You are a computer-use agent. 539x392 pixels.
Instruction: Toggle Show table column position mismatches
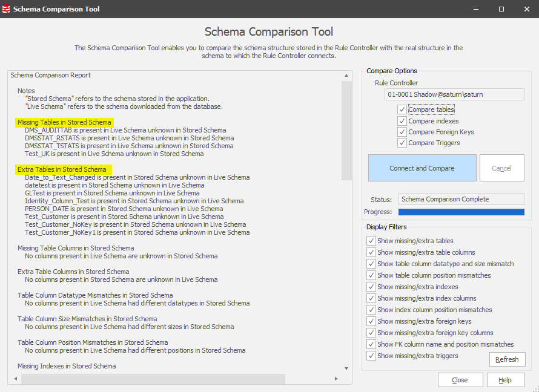click(x=371, y=275)
